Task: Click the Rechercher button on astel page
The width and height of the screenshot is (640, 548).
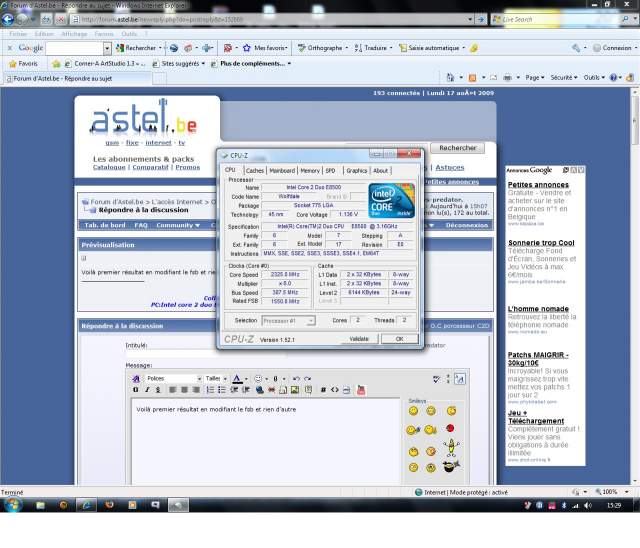Action: point(458,148)
